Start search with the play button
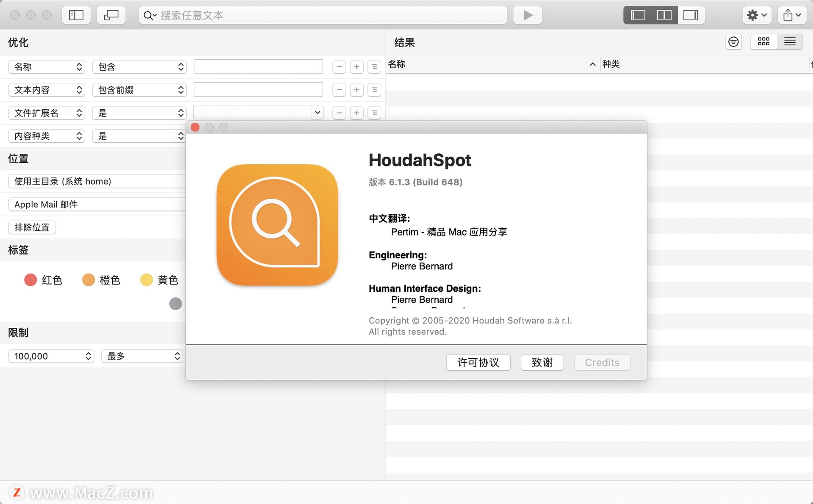This screenshot has width=813, height=504. 527,15
